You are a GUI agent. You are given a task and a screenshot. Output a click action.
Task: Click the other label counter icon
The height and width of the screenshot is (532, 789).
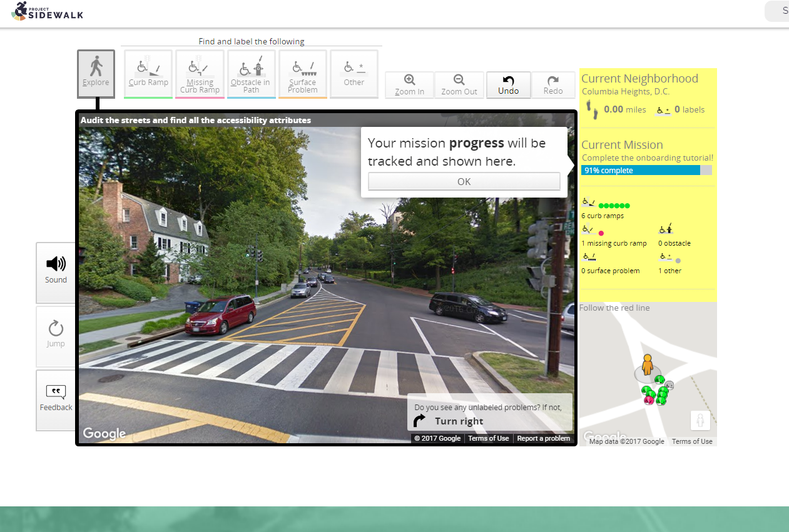click(665, 257)
